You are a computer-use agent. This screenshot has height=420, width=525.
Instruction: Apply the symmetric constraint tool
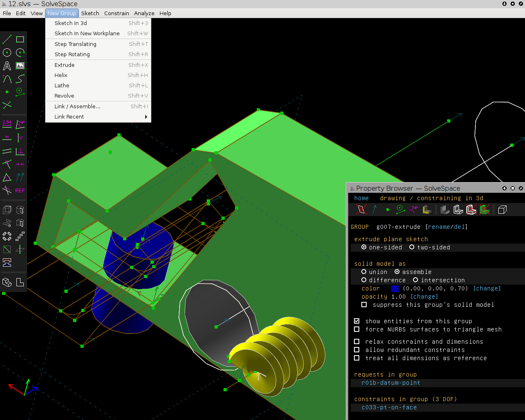[20, 164]
